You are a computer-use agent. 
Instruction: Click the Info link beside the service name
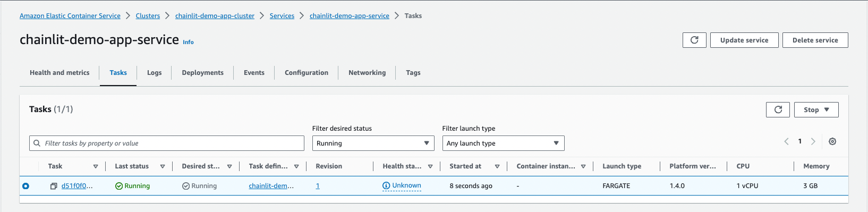click(188, 42)
